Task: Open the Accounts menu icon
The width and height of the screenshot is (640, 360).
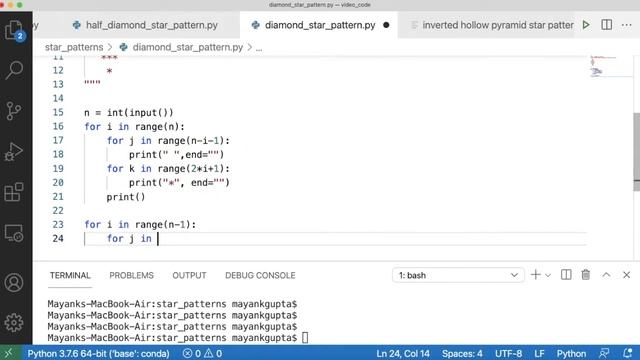Action: pyautogui.click(x=14, y=282)
